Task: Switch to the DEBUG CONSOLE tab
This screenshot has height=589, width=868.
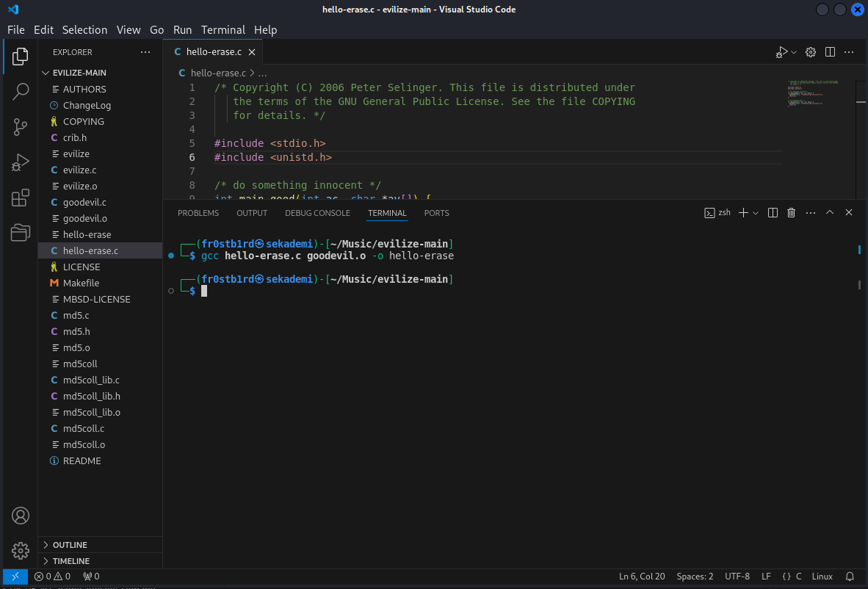Action: [x=317, y=213]
